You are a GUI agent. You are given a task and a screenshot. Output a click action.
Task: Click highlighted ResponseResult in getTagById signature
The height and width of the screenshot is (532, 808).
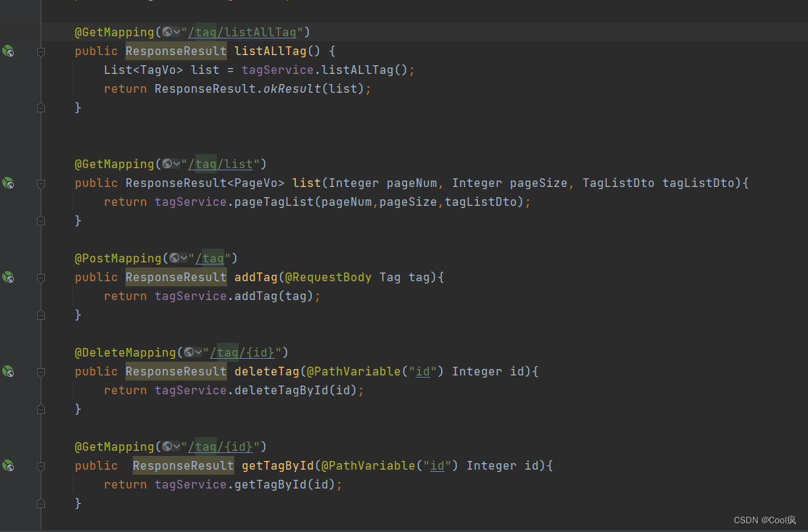click(184, 465)
